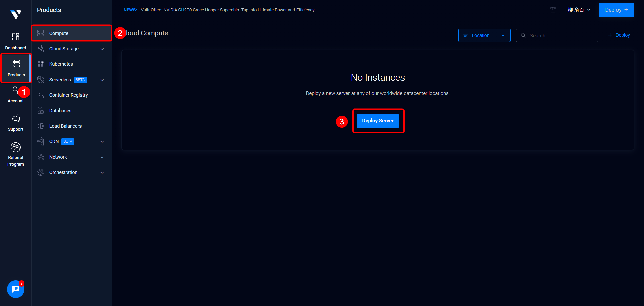Expand the Serverless BETA submenu
This screenshot has height=306, width=644.
pyautogui.click(x=102, y=80)
